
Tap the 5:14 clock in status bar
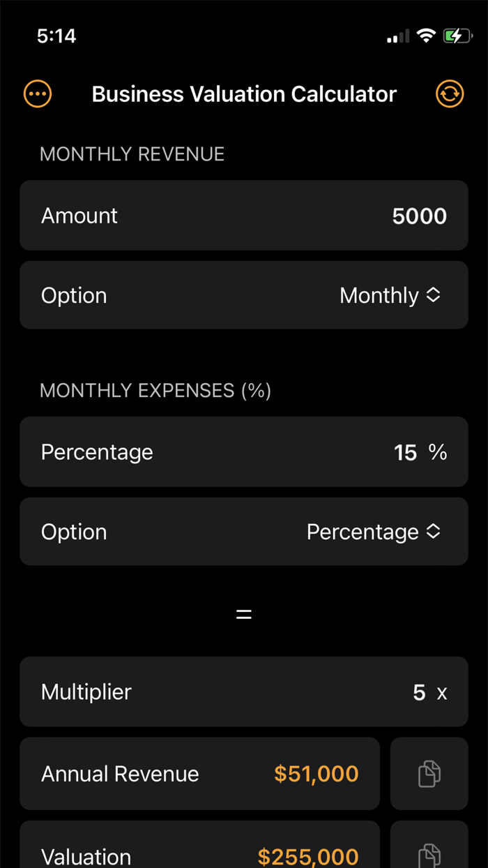click(56, 36)
